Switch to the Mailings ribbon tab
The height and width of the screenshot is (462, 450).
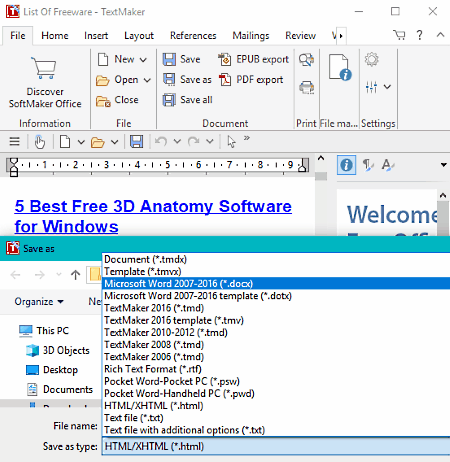[251, 36]
